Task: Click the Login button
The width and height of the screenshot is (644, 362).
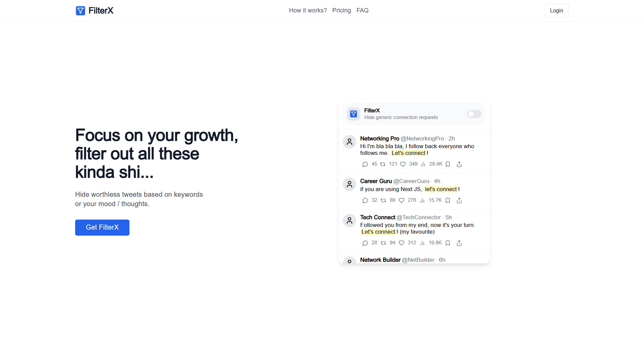Action: (556, 11)
